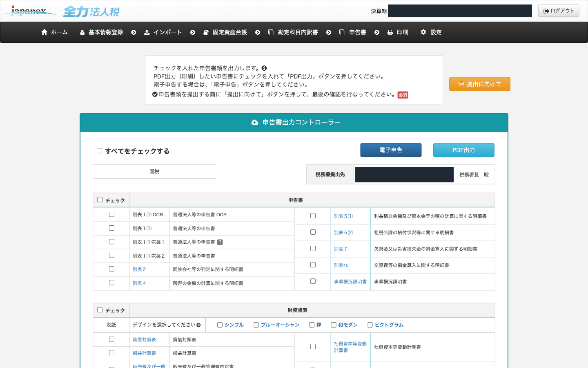Image resolution: width=588 pixels, height=368 pixels.
Task: Check the 別表5(2) row checkbox
Action: coord(313,232)
